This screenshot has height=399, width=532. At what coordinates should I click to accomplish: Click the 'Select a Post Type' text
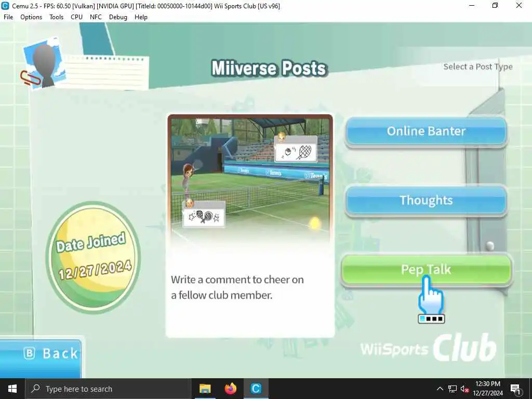478,67
